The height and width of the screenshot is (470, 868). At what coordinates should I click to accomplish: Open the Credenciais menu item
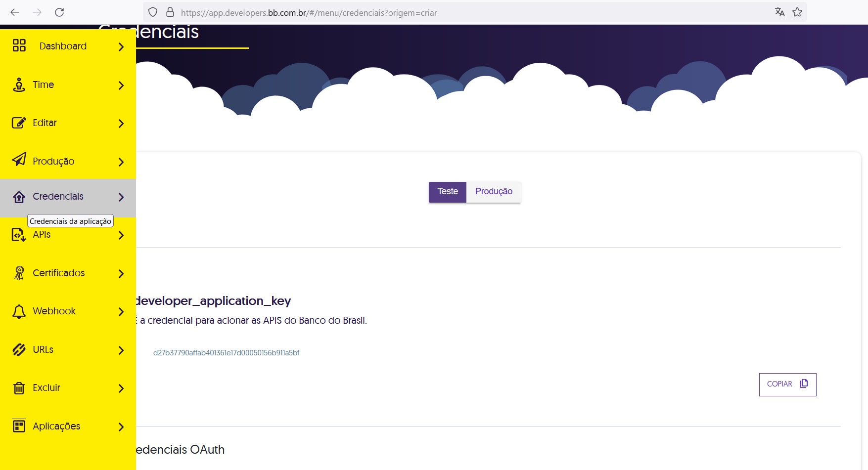click(x=58, y=197)
